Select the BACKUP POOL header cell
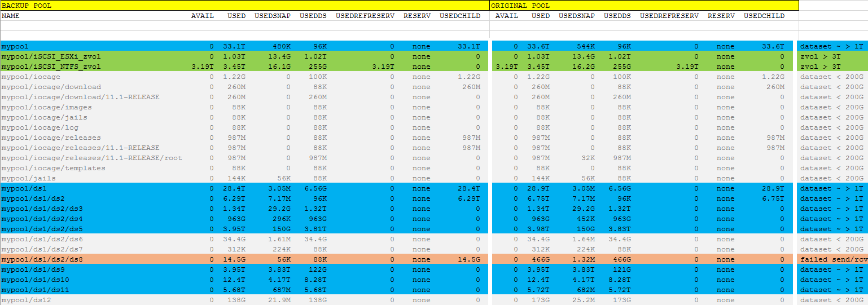 245,6
